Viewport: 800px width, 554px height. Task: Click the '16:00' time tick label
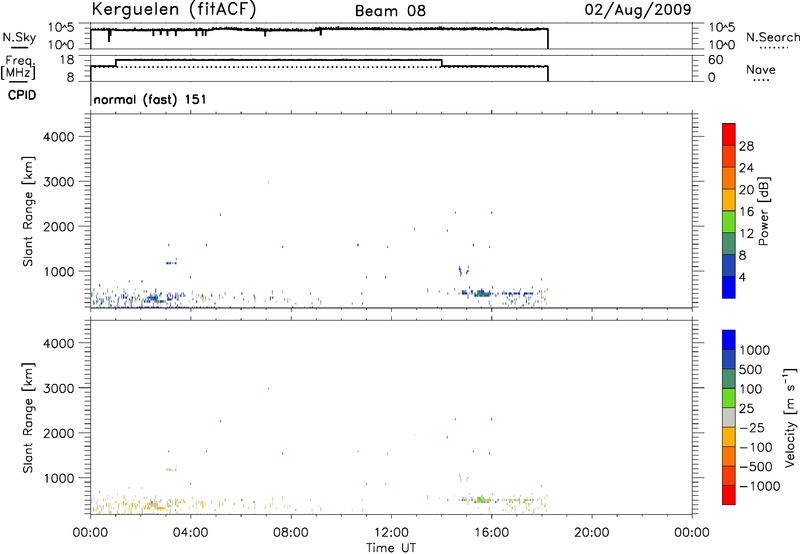pos(491,533)
